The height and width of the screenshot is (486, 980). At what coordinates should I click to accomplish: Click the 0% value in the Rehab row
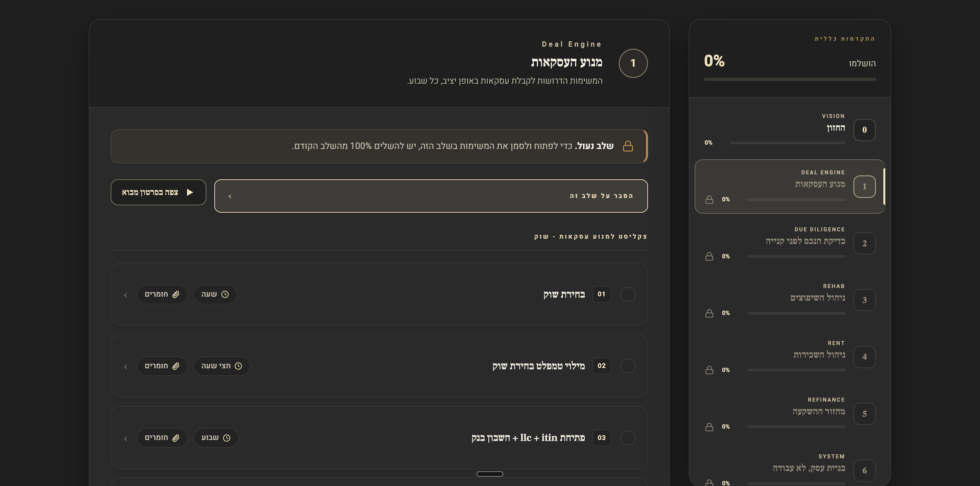click(x=725, y=313)
